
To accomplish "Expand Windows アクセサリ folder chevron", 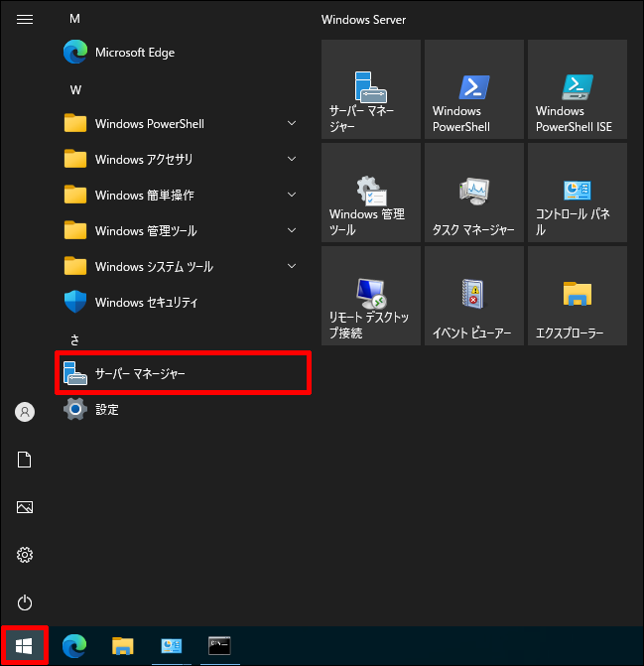I will (292, 159).
